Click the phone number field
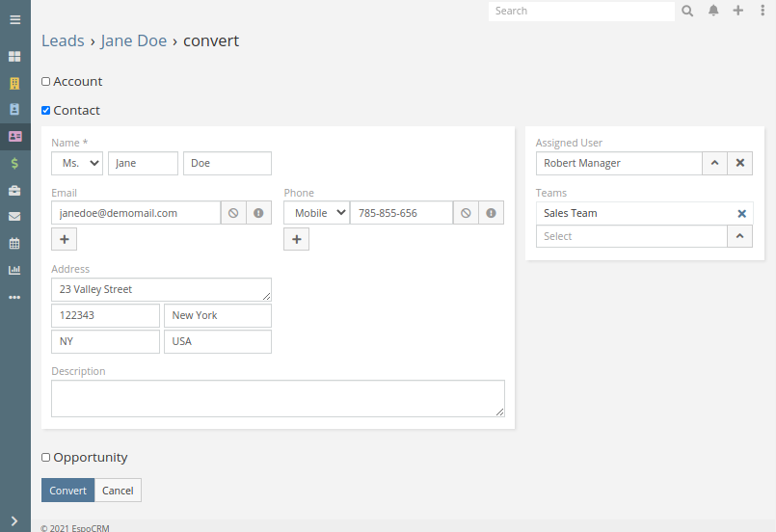 click(401, 213)
